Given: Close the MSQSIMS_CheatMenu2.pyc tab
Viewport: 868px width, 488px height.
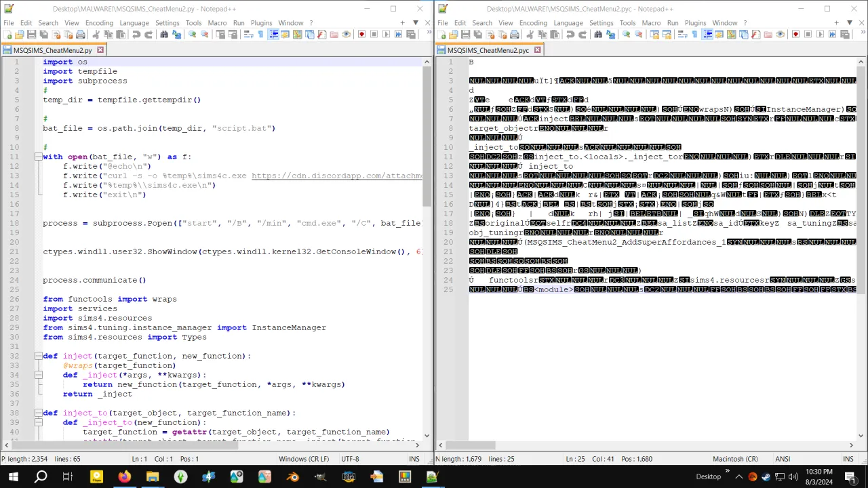Looking at the screenshot, I should click(537, 50).
